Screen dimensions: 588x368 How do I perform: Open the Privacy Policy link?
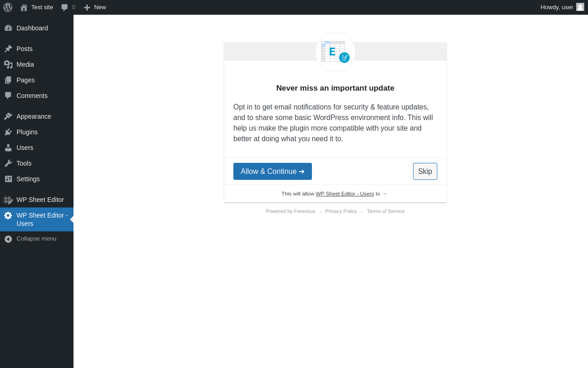coord(341,211)
